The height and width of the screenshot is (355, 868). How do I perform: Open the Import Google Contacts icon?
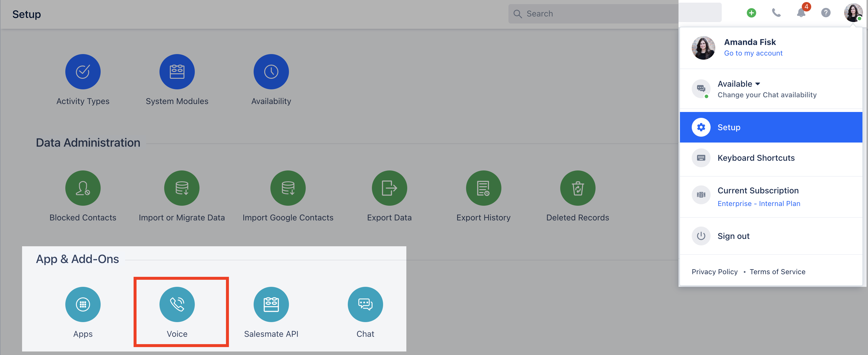[288, 188]
